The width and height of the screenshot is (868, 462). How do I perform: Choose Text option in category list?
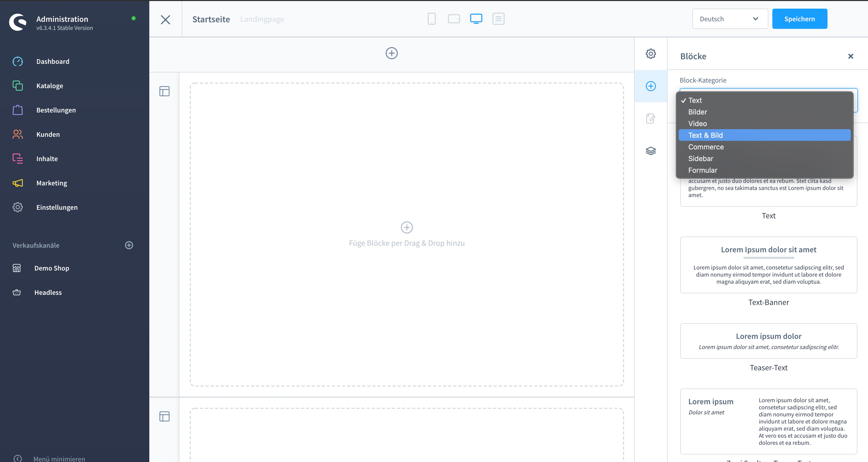764,100
